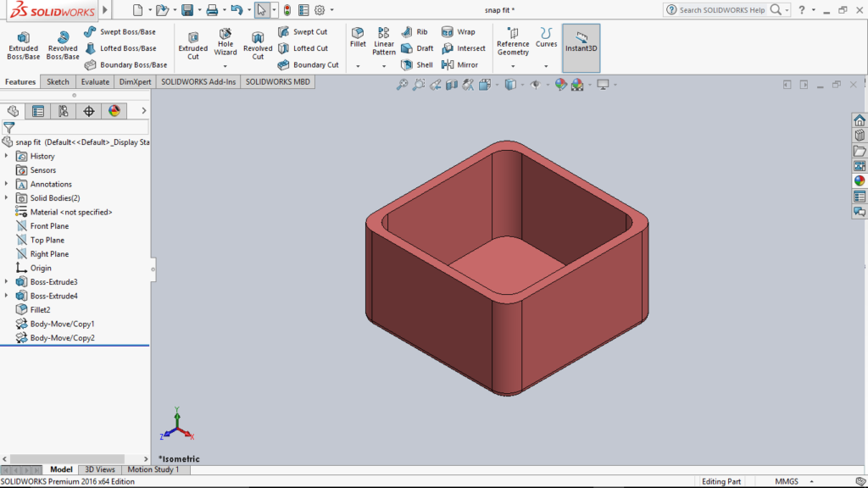The height and width of the screenshot is (488, 868).
Task: Select Fillet2 in feature tree
Action: click(40, 310)
